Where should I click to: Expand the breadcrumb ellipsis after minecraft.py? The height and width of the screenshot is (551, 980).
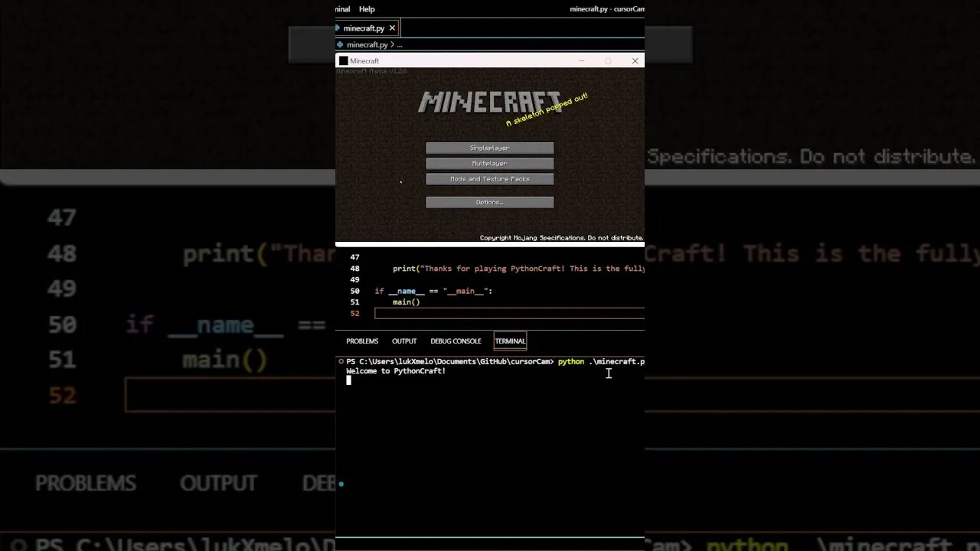coord(399,45)
